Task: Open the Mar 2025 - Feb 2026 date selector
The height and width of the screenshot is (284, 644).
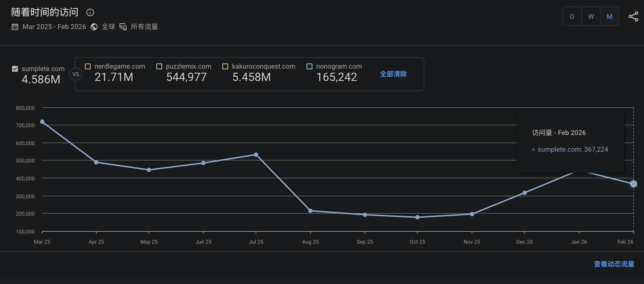Action: (54, 27)
